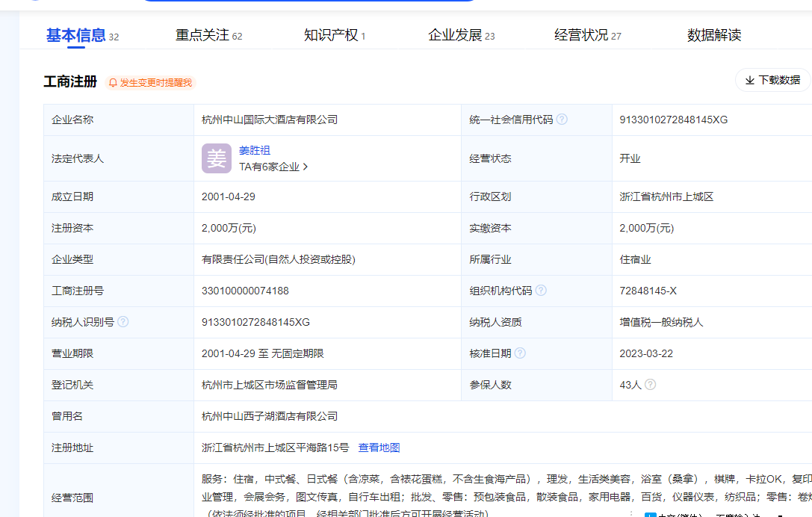Select business term 2001-04-29 至 无固定期限
The image size is (812, 517).
click(262, 353)
